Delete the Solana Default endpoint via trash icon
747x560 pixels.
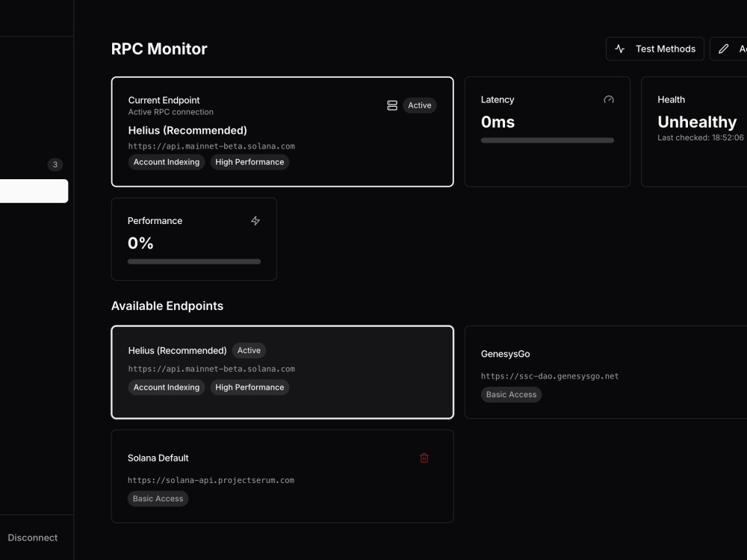tap(424, 458)
